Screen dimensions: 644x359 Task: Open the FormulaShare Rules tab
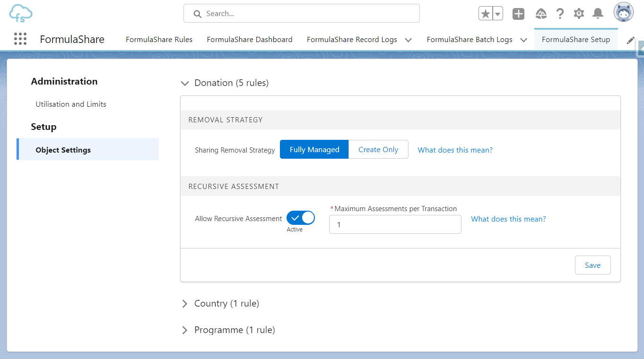159,39
